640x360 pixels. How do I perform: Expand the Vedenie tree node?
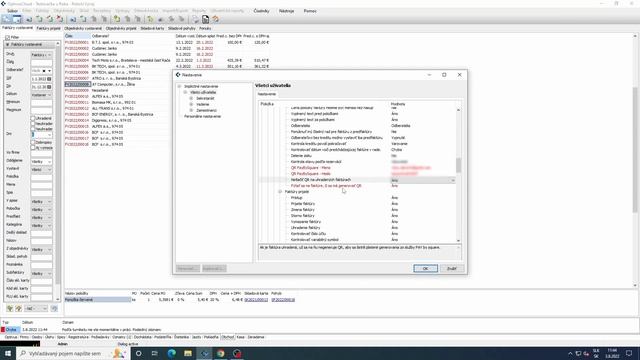(191, 104)
